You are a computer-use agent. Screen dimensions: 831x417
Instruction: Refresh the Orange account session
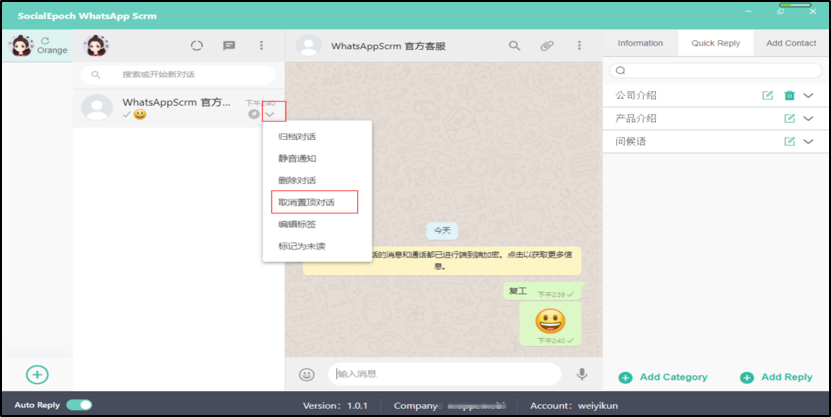click(45, 41)
